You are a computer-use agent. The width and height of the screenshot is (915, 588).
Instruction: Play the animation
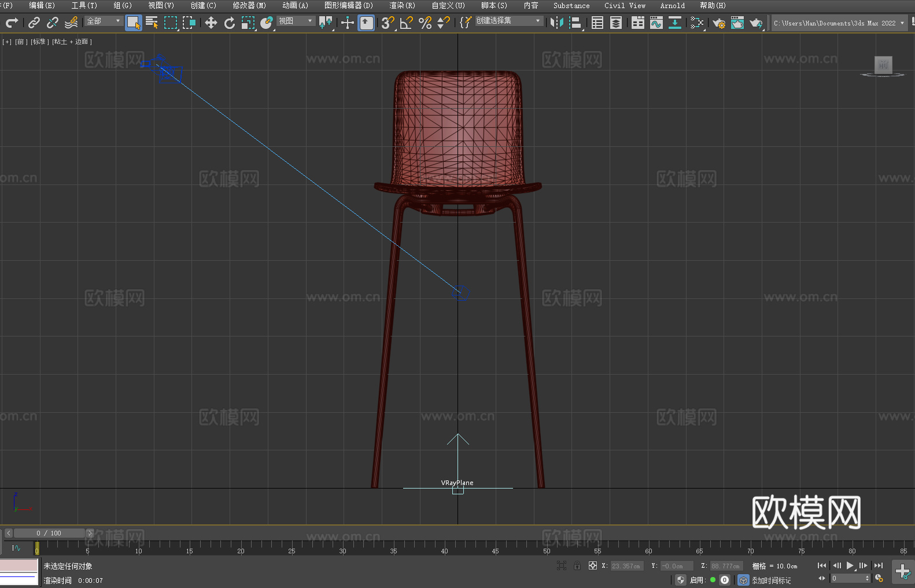click(850, 565)
